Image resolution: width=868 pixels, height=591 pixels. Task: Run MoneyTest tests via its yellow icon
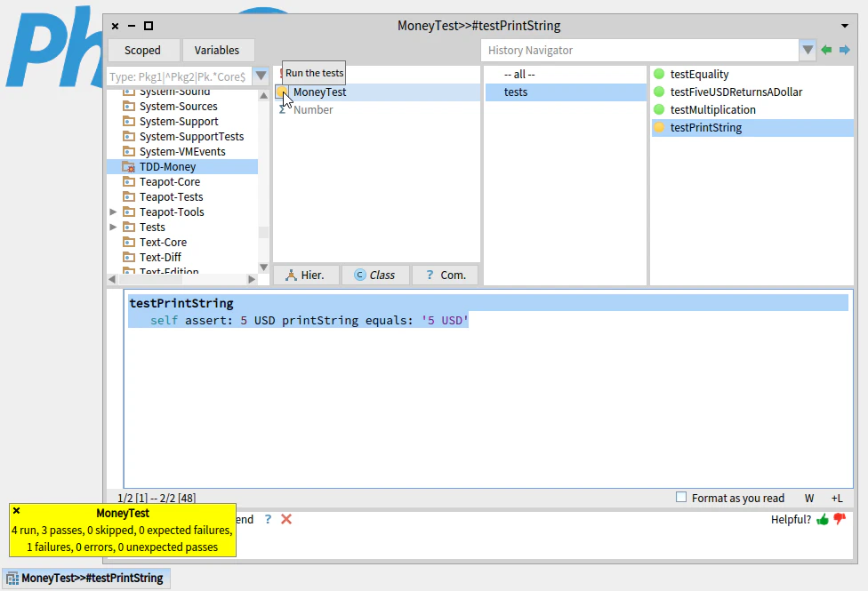[x=282, y=92]
